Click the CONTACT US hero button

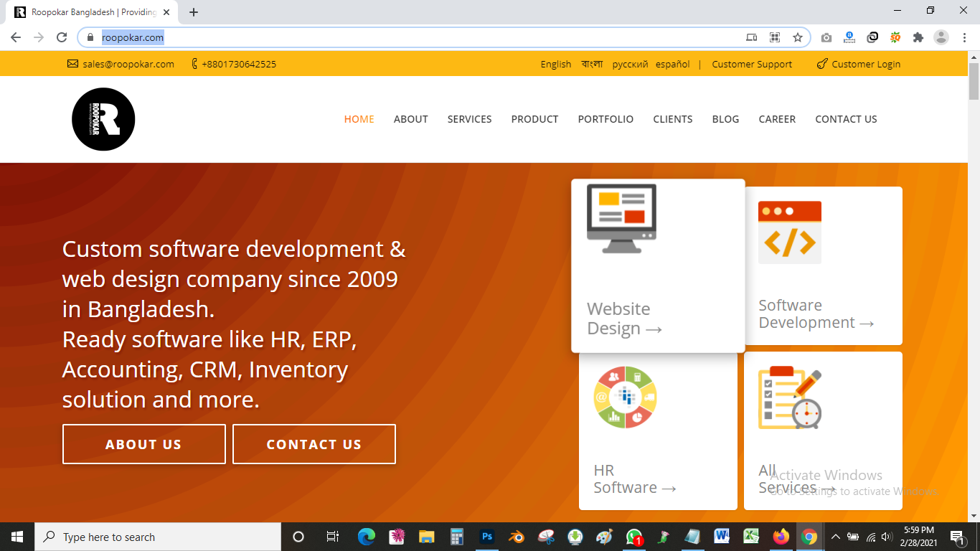point(314,444)
